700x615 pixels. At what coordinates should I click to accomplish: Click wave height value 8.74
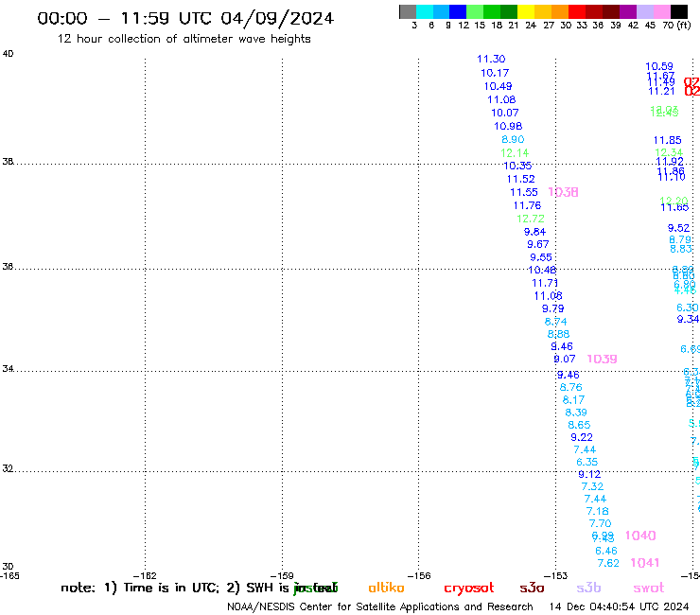pyautogui.click(x=556, y=322)
